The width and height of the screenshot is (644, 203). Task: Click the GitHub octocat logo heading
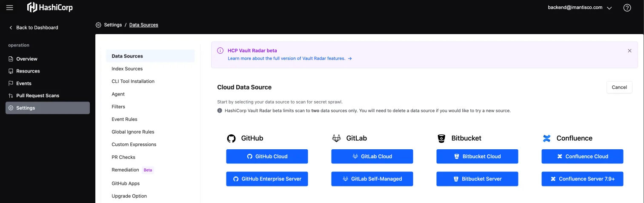pos(231,138)
